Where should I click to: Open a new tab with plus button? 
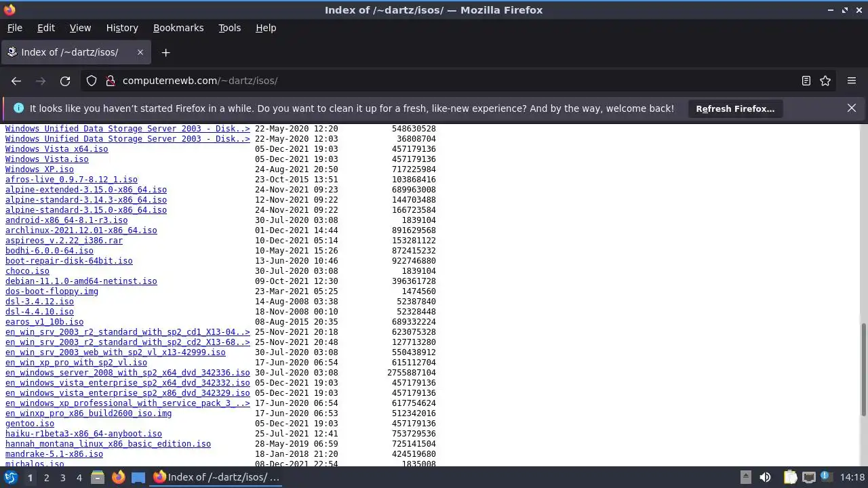pyautogui.click(x=165, y=52)
